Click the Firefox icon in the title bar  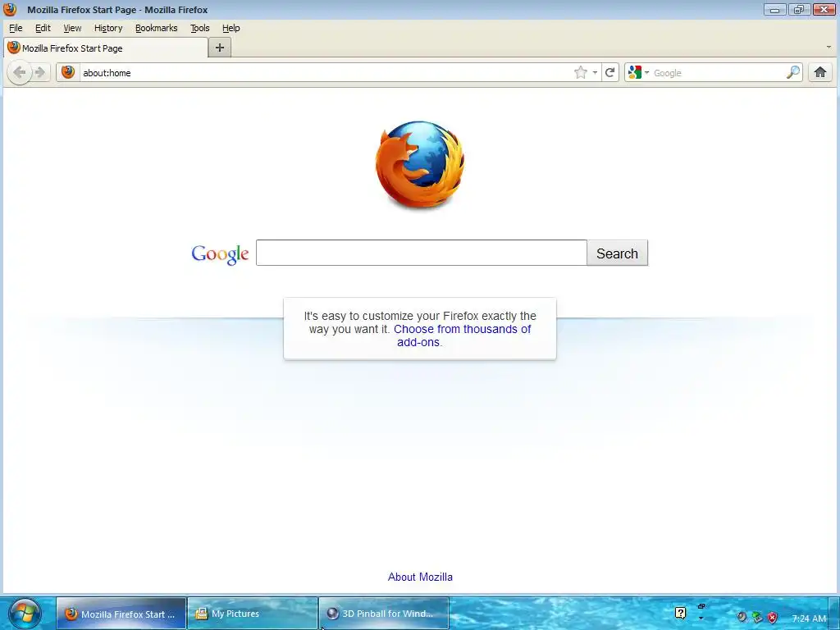click(x=10, y=10)
